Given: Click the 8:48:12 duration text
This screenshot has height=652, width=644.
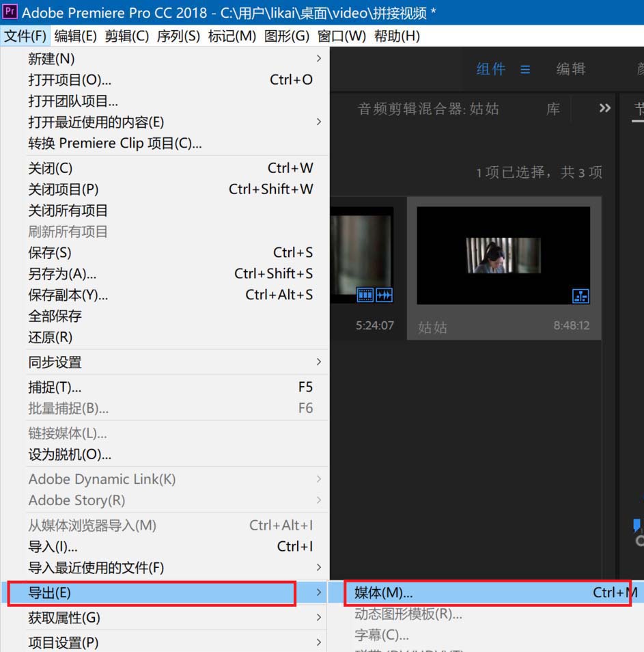Looking at the screenshot, I should pyautogui.click(x=572, y=325).
